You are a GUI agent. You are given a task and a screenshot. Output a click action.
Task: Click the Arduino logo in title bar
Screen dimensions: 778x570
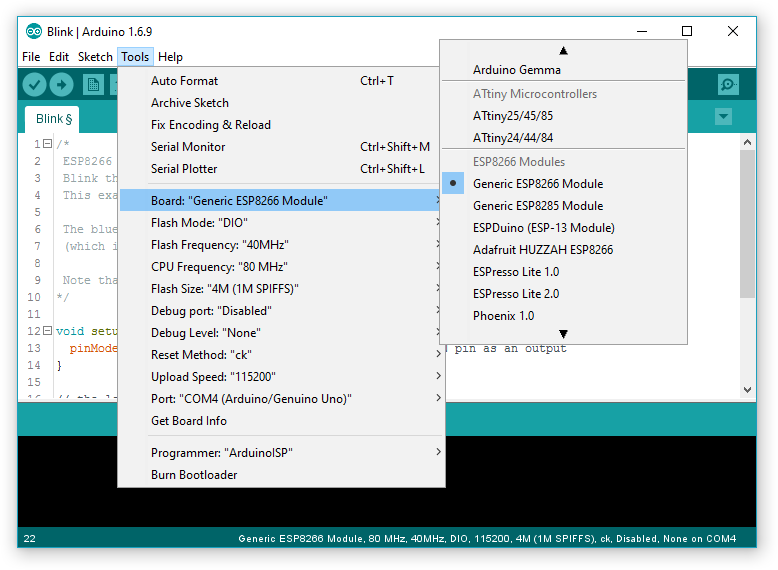click(34, 32)
